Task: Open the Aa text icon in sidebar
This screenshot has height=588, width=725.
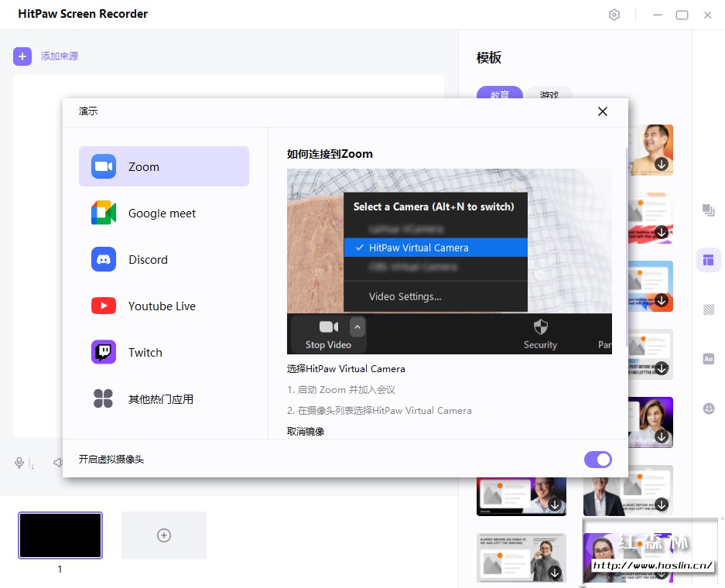Action: tap(708, 359)
